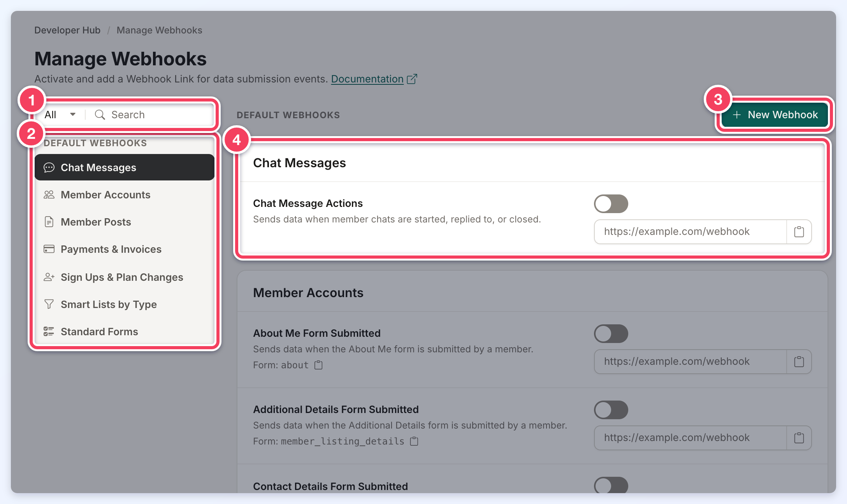Enable Contact Details Form Submitted toggle
The height and width of the screenshot is (504, 847).
(611, 485)
